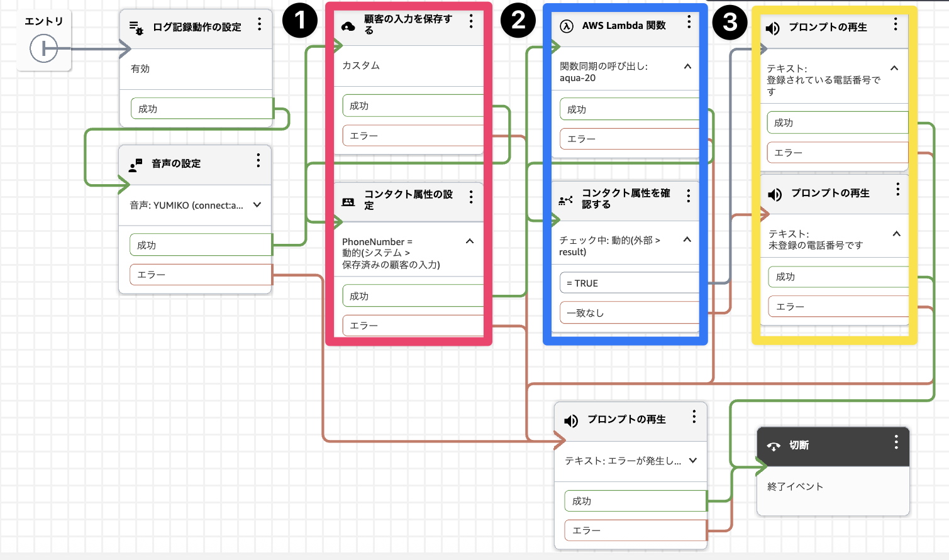Viewport: 949px width, 560px height.
Task: Open the kebab menu on 切断 block
Action: (x=896, y=442)
